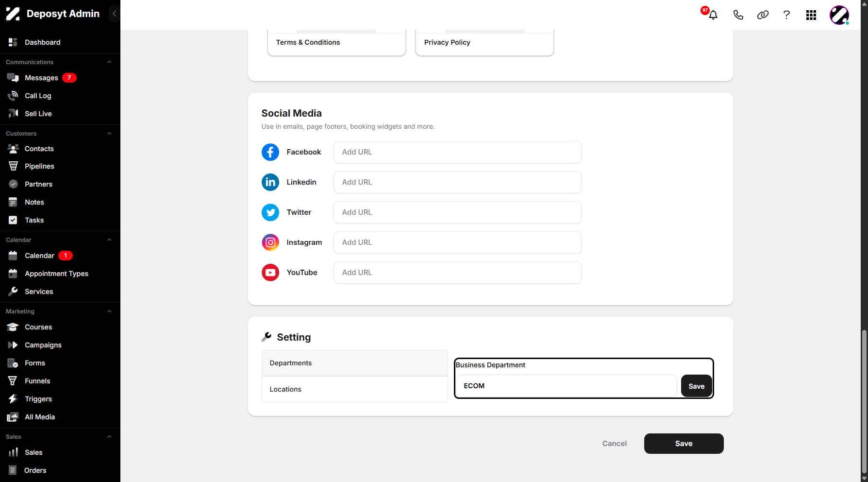The image size is (868, 482).
Task: Click the Linkedin logo icon
Action: [270, 182]
